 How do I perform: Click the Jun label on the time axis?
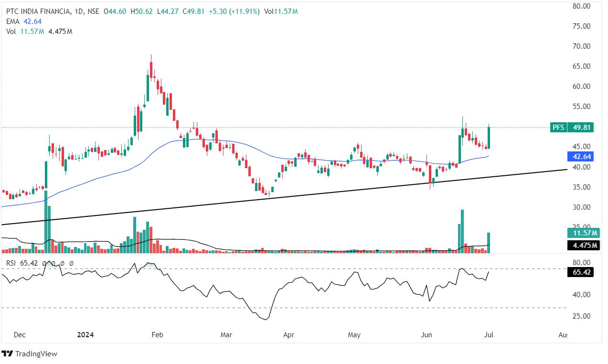coord(426,335)
